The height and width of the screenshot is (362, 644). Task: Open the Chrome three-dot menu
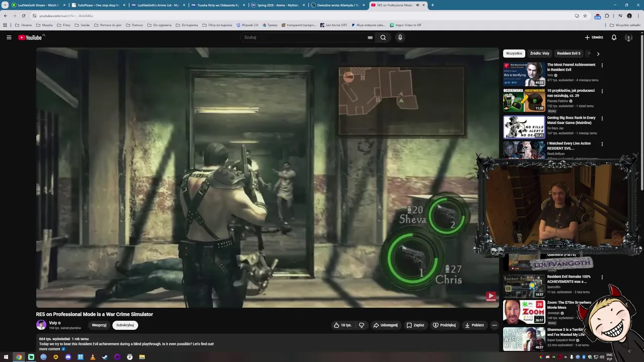pyautogui.click(x=638, y=16)
